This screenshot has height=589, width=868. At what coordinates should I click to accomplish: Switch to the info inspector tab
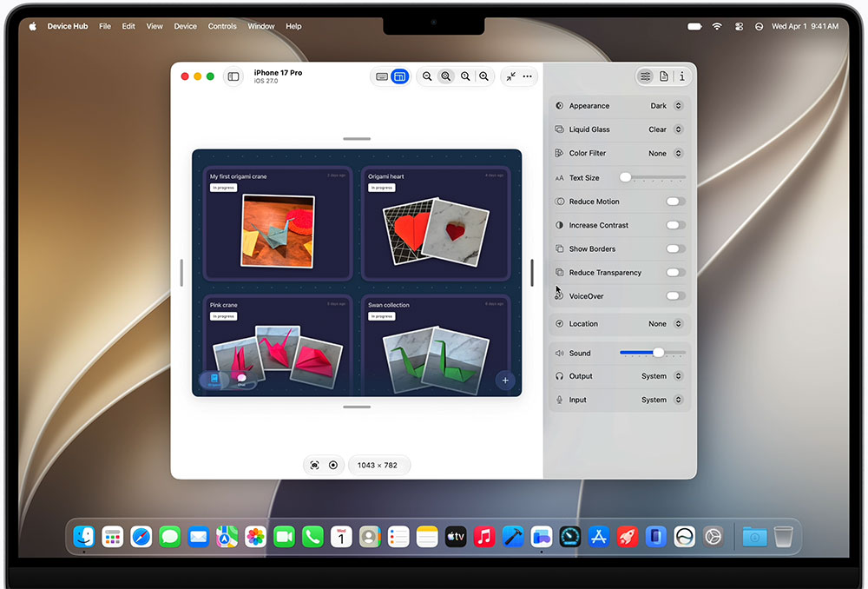click(x=682, y=76)
